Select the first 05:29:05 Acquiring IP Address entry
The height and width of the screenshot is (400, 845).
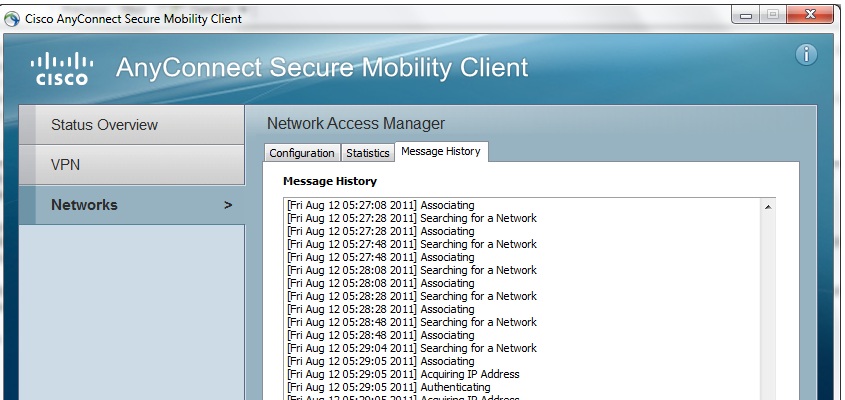(x=403, y=374)
